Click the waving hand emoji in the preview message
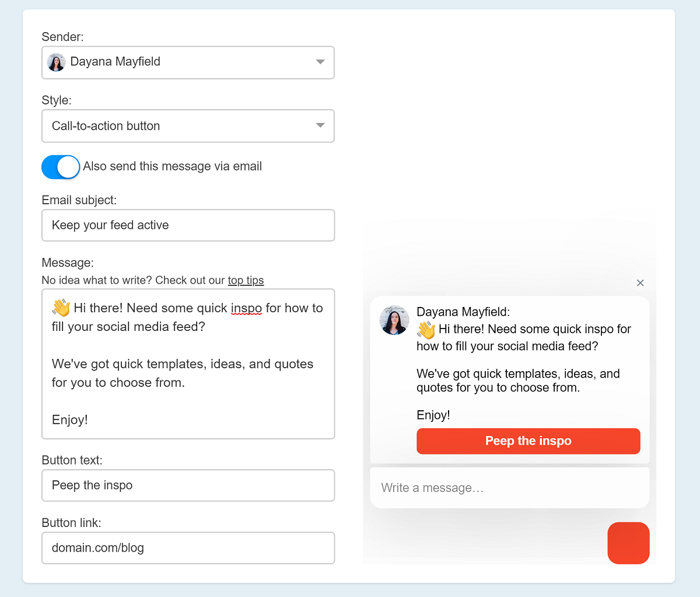Viewport: 700px width, 597px height. (426, 330)
